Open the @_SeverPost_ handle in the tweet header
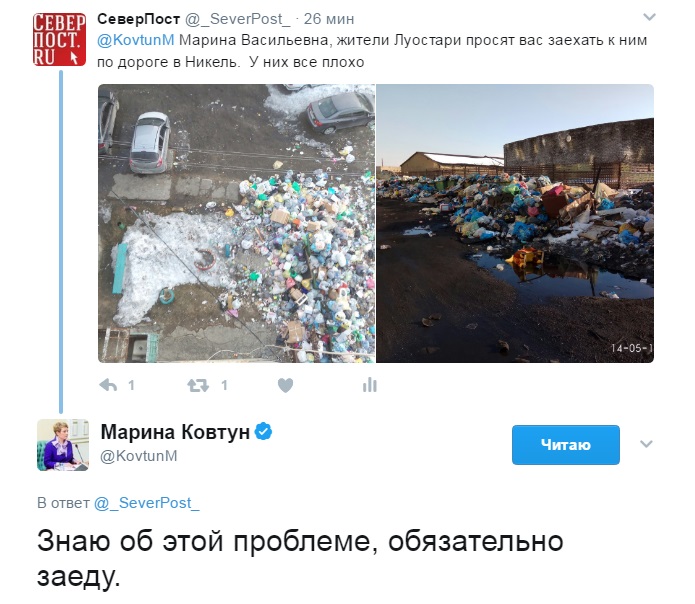This screenshot has width=695, height=604. pyautogui.click(x=237, y=19)
